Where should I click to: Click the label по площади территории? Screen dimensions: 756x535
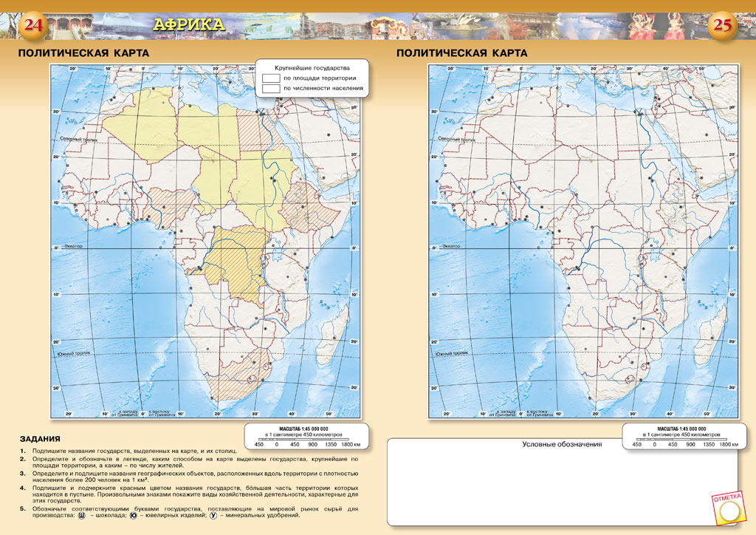[x=320, y=78]
